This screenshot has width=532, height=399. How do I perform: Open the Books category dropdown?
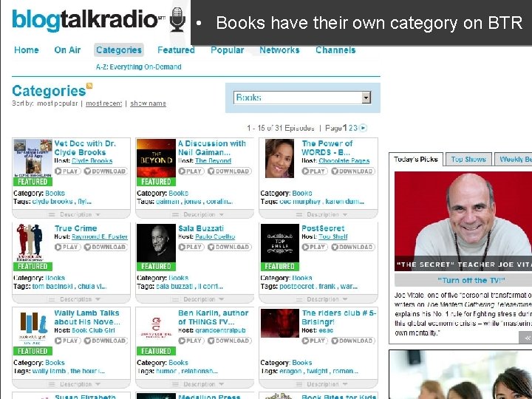302,98
